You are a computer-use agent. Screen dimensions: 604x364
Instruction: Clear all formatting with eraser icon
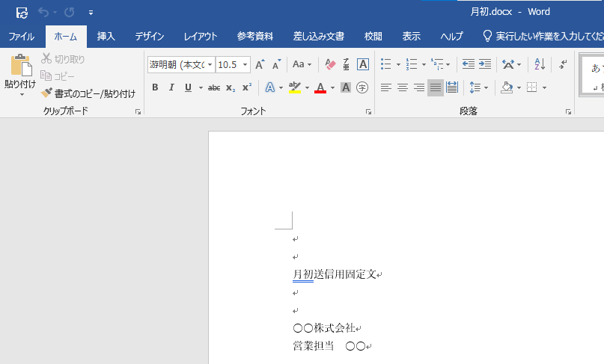330,64
